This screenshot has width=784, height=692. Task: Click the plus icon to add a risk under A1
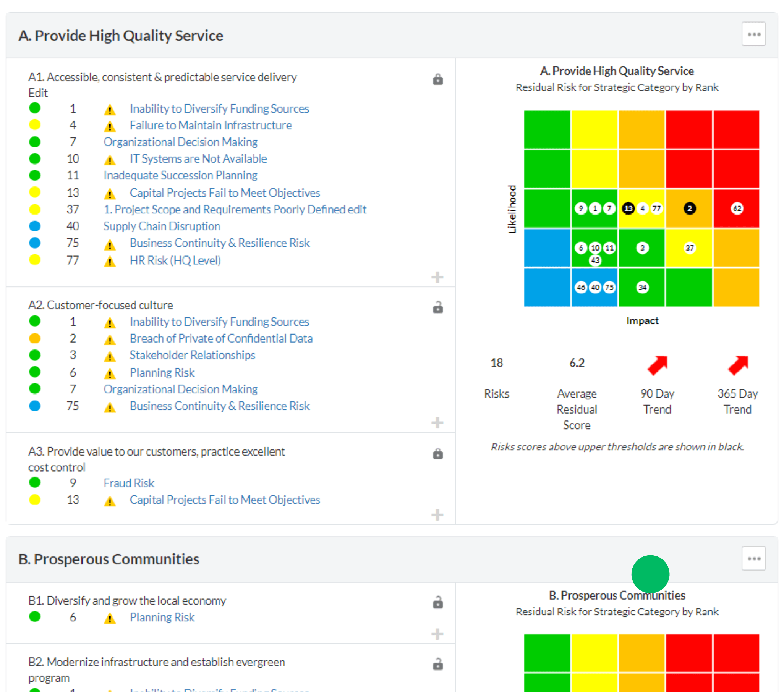click(x=437, y=277)
